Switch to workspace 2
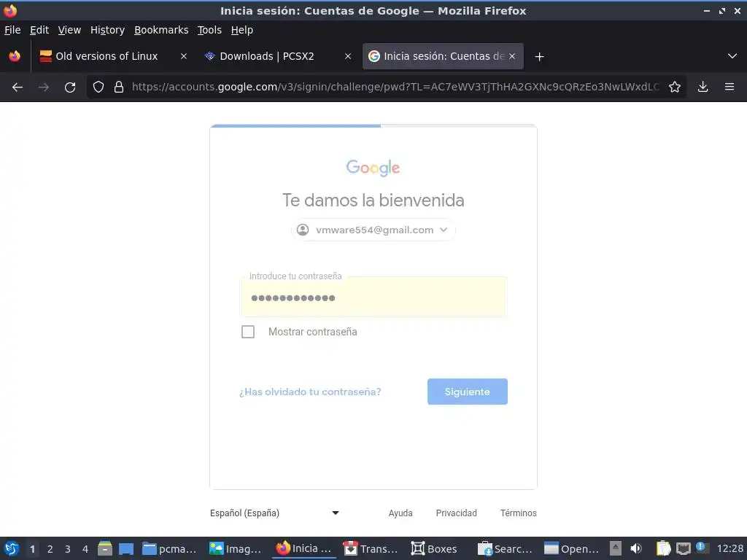 (50, 549)
